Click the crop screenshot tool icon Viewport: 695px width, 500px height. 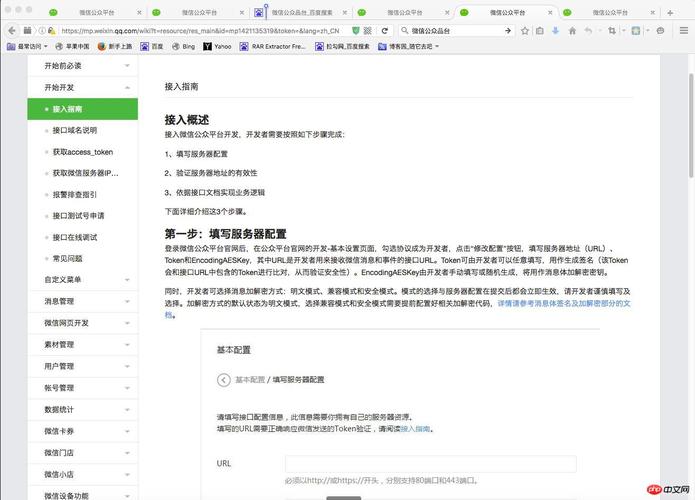click(612, 31)
